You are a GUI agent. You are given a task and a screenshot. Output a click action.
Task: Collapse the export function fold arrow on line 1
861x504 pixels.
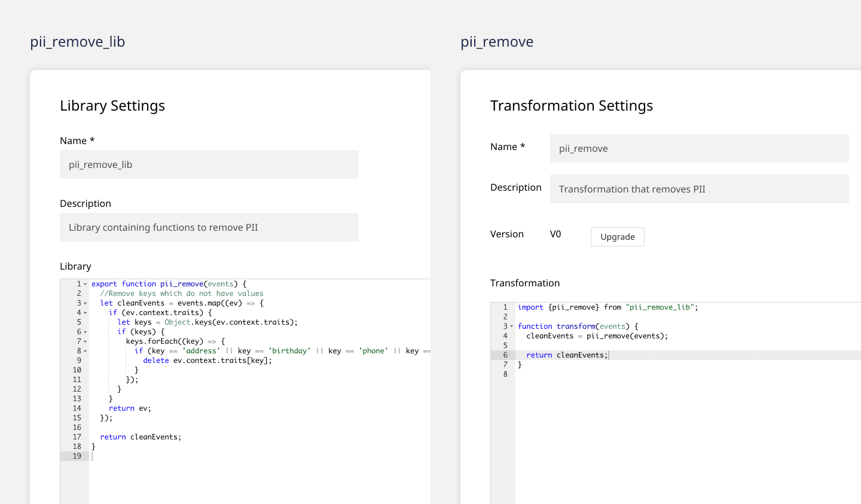point(86,285)
